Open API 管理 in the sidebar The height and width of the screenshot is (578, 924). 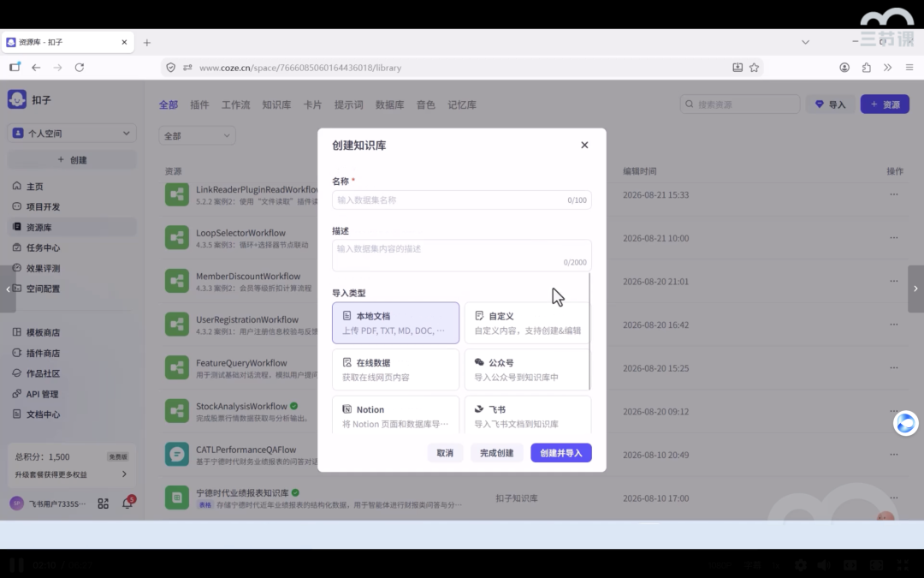71,394
